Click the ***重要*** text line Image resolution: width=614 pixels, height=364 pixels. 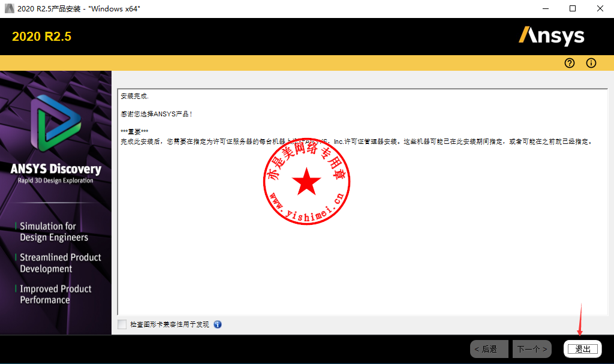pyautogui.click(x=134, y=132)
